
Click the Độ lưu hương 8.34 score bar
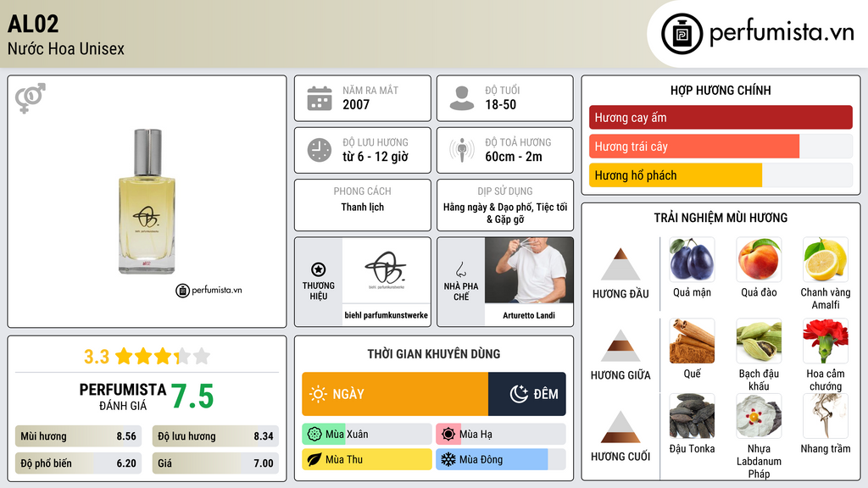(215, 436)
